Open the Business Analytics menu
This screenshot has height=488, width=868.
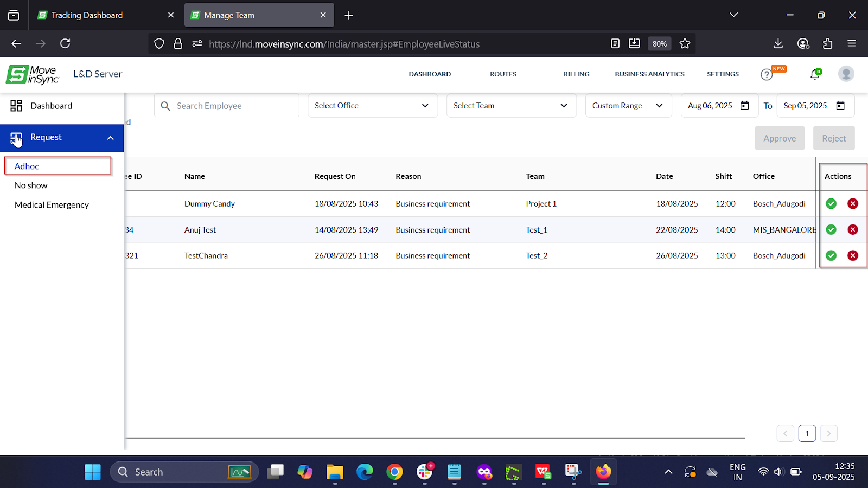click(649, 74)
